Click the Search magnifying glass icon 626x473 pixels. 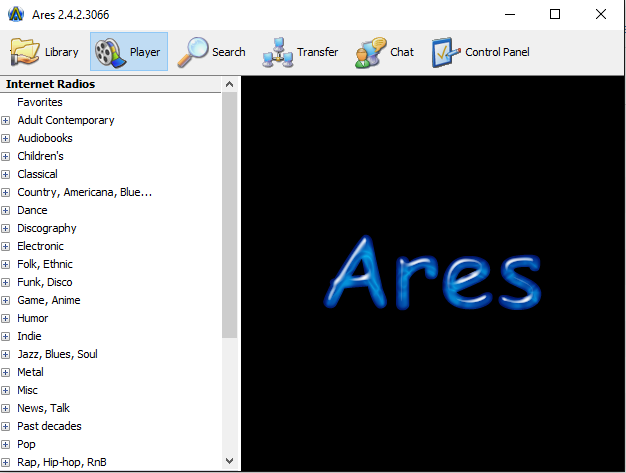[x=193, y=52]
